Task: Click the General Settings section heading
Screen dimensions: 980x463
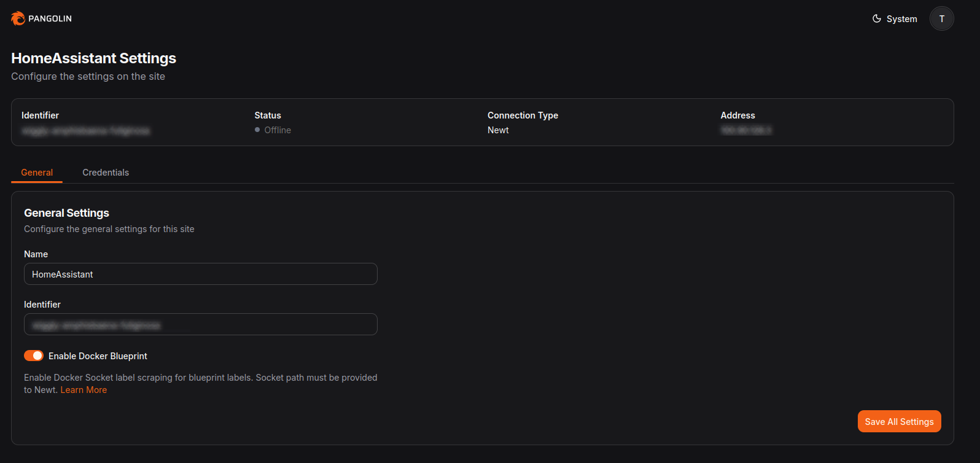Action: (x=66, y=213)
